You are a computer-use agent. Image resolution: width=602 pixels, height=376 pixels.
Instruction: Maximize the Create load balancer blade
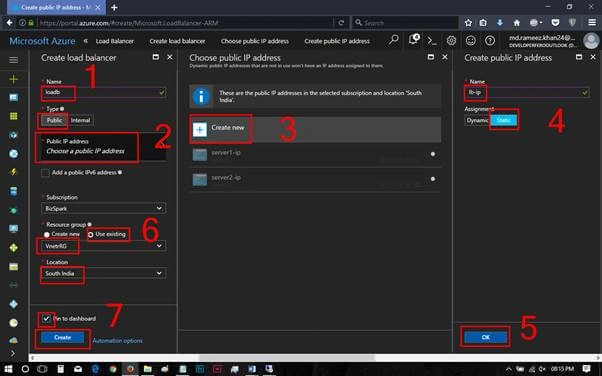pyautogui.click(x=155, y=57)
